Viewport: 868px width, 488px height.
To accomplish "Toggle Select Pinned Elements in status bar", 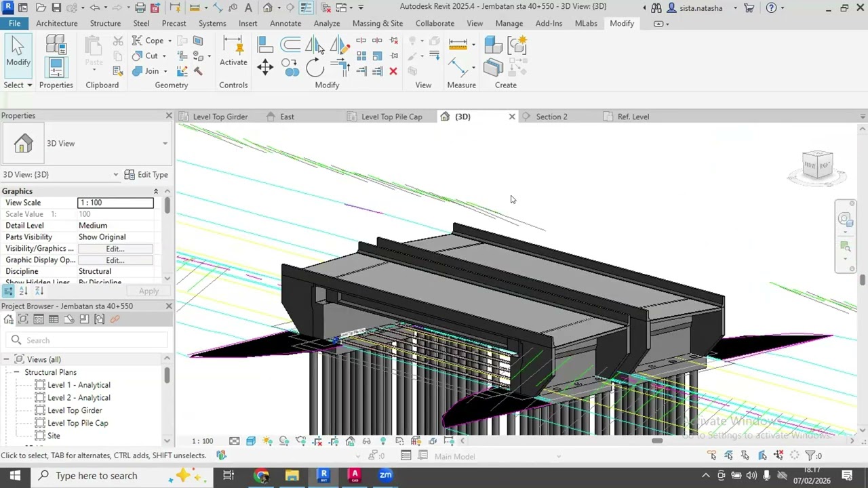I will (745, 455).
